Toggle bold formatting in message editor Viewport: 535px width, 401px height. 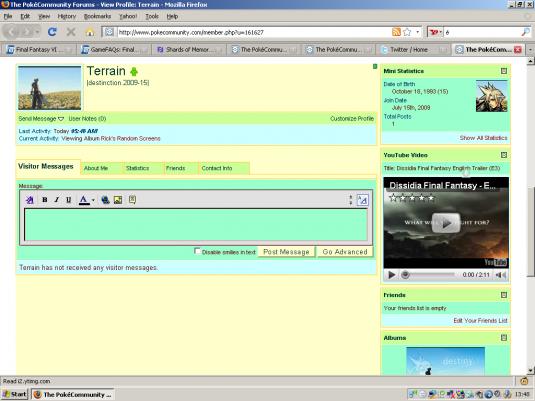coord(44,200)
